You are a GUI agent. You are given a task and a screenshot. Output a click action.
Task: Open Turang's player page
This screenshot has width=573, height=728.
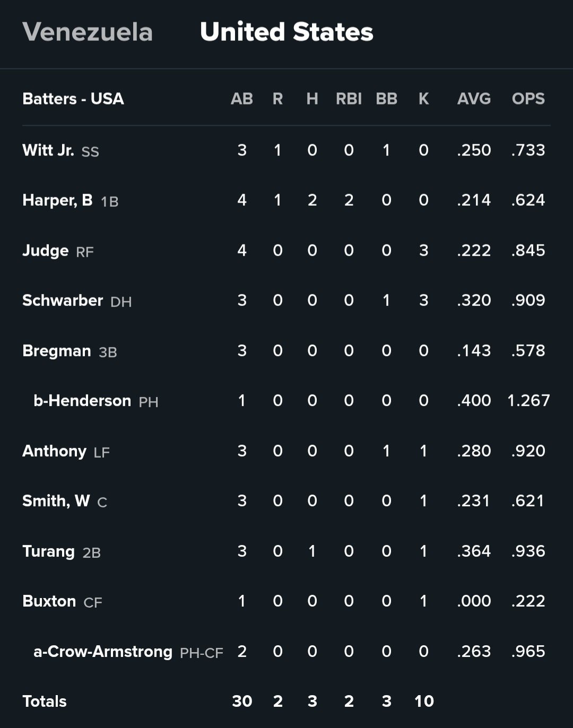(48, 551)
